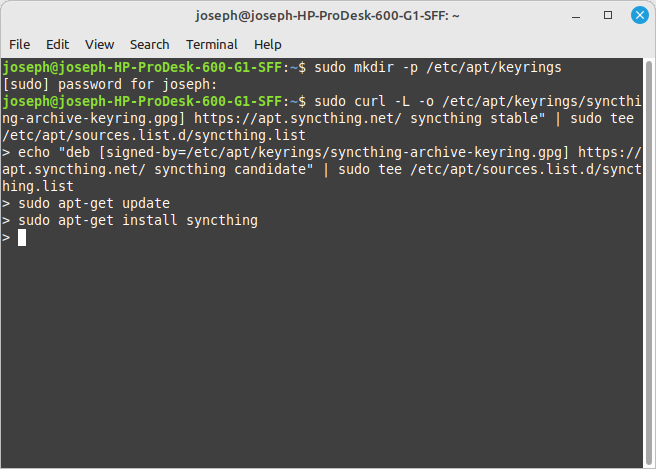Maximize the terminal window
Image resolution: width=656 pixels, height=469 pixels.
[608, 15]
